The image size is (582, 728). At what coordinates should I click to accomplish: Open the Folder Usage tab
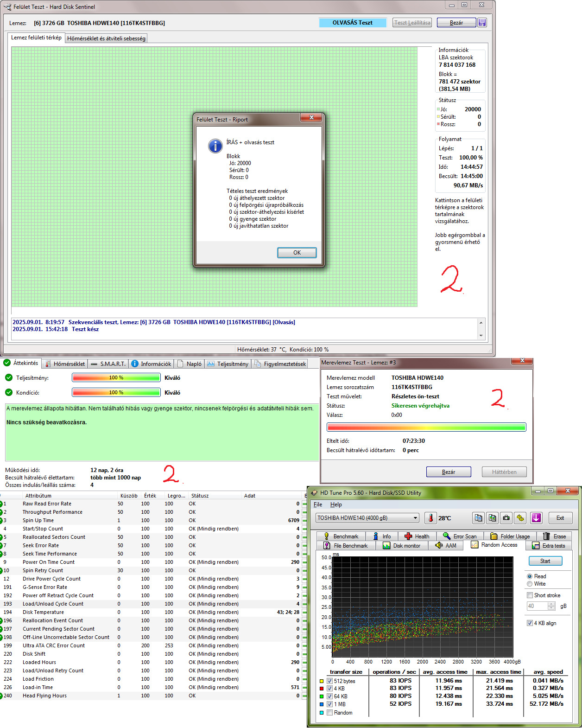pyautogui.click(x=510, y=536)
